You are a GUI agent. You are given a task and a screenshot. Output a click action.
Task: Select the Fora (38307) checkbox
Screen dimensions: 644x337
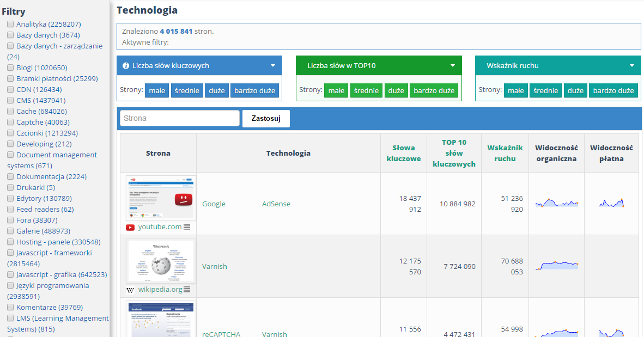(10, 220)
